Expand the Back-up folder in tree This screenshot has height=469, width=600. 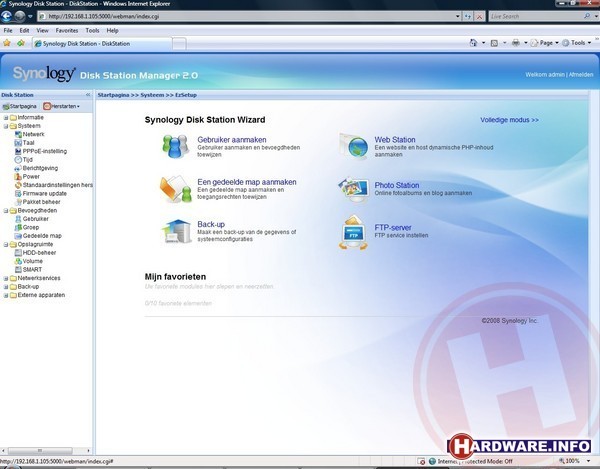pyautogui.click(x=6, y=287)
